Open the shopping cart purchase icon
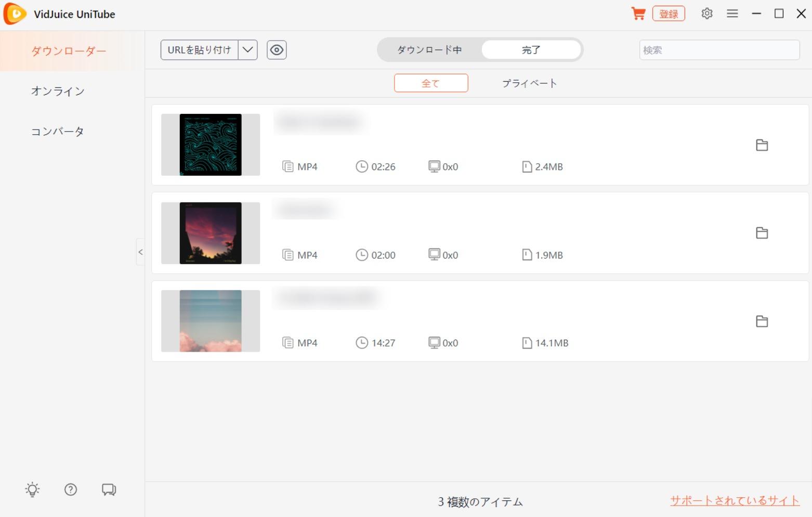This screenshot has width=812, height=517. pyautogui.click(x=638, y=14)
